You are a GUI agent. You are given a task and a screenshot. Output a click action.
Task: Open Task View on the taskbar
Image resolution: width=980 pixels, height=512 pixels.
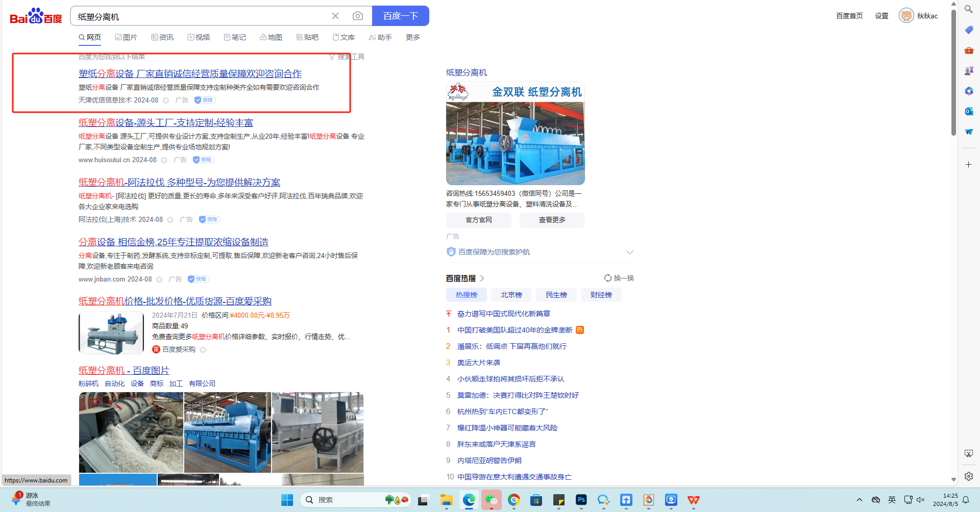coord(423,500)
